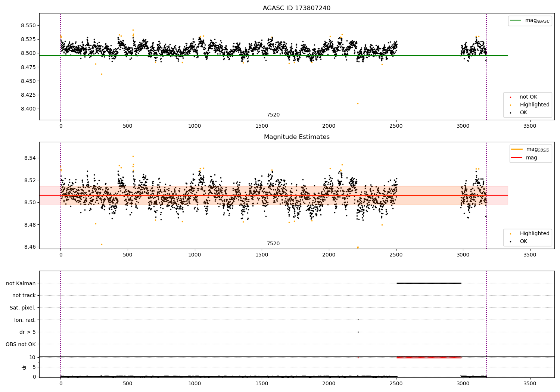Click the "Magnitude Estimates" plot title
Screen dimensions: 560x392
coord(296,137)
